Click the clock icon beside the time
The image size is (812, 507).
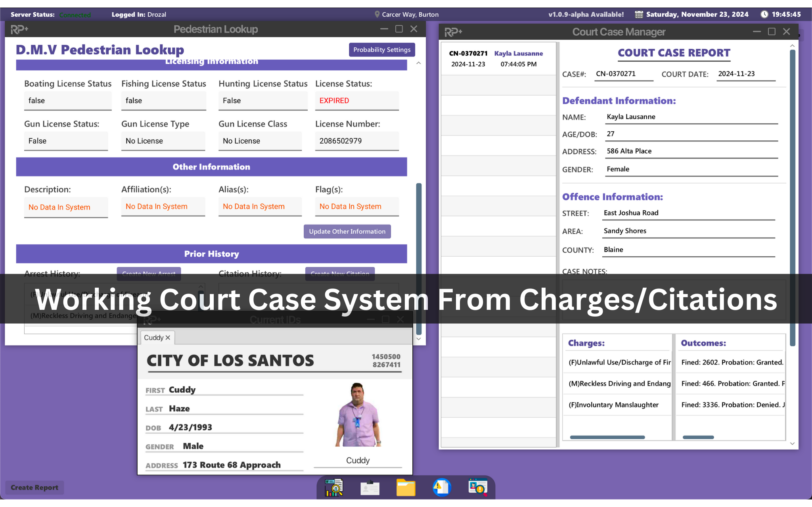pos(764,14)
